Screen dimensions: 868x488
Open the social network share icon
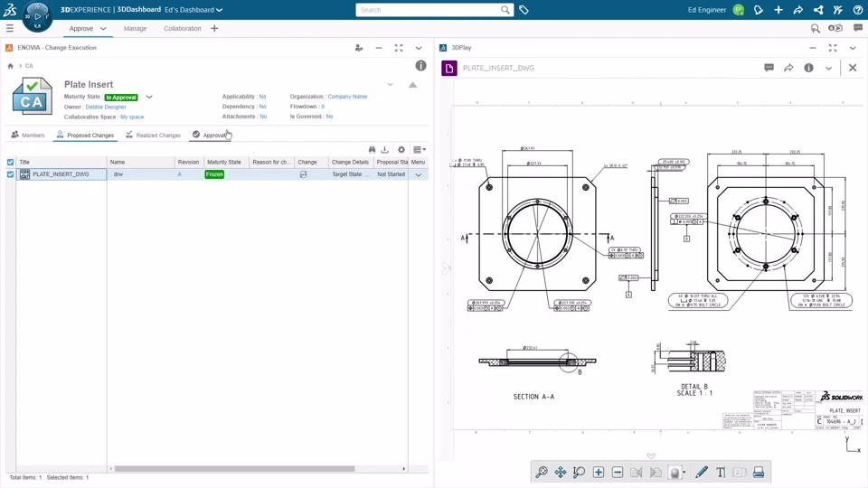(818, 10)
